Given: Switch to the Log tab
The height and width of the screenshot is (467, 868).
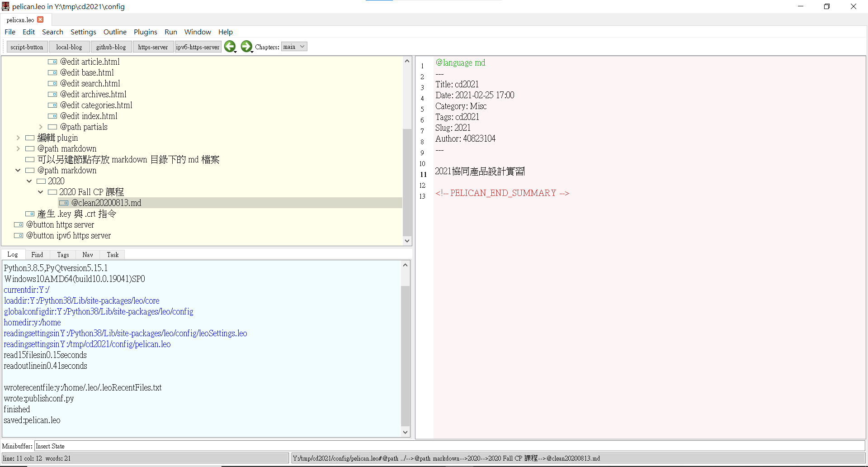Looking at the screenshot, I should click(x=13, y=254).
